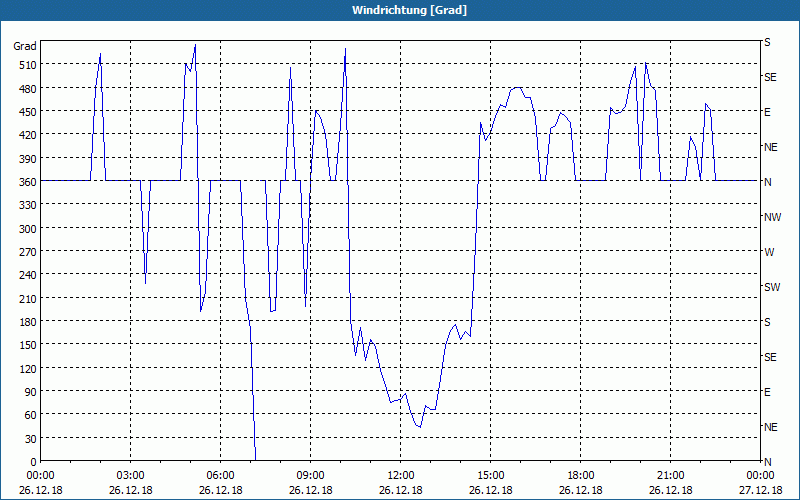Click the 150 degree axis label

pyautogui.click(x=28, y=345)
